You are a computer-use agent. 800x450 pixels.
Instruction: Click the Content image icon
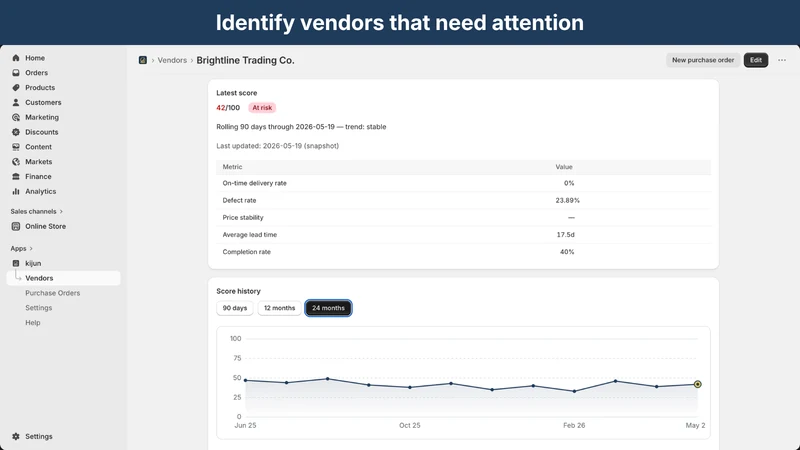(x=16, y=147)
